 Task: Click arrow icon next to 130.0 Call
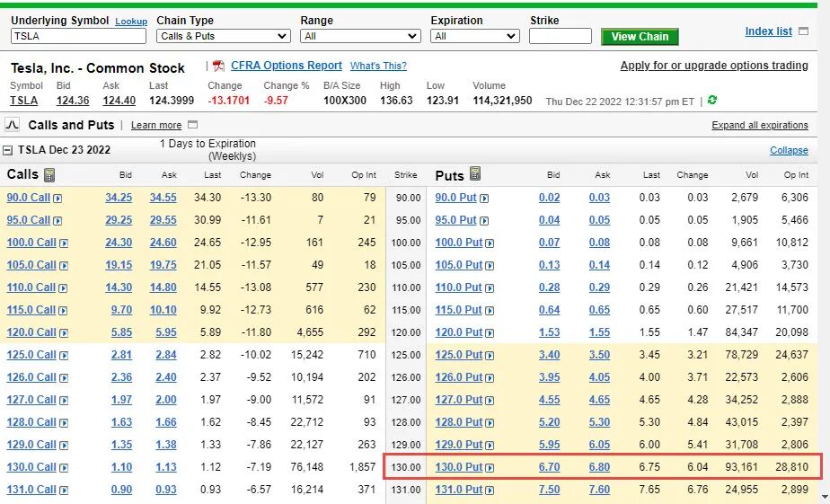[x=64, y=468]
